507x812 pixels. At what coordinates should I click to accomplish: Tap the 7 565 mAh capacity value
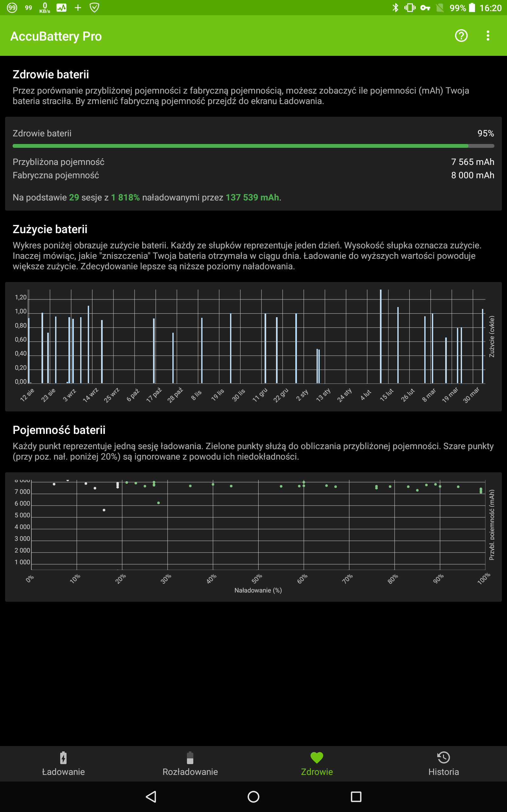click(472, 162)
